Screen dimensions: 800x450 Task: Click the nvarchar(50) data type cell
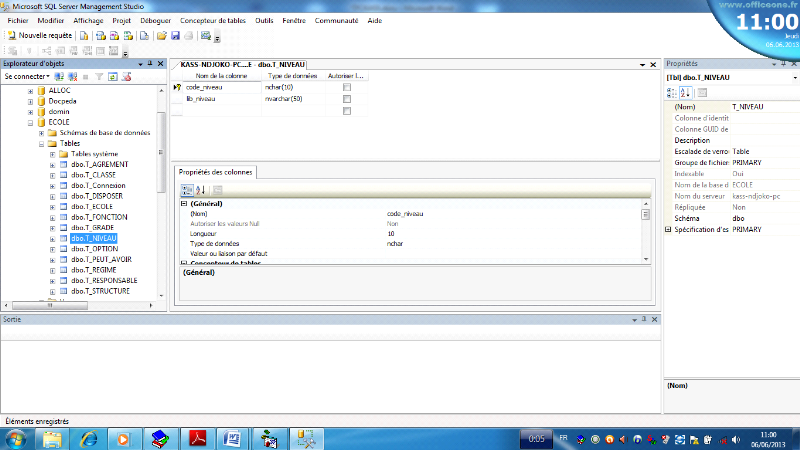click(293, 99)
